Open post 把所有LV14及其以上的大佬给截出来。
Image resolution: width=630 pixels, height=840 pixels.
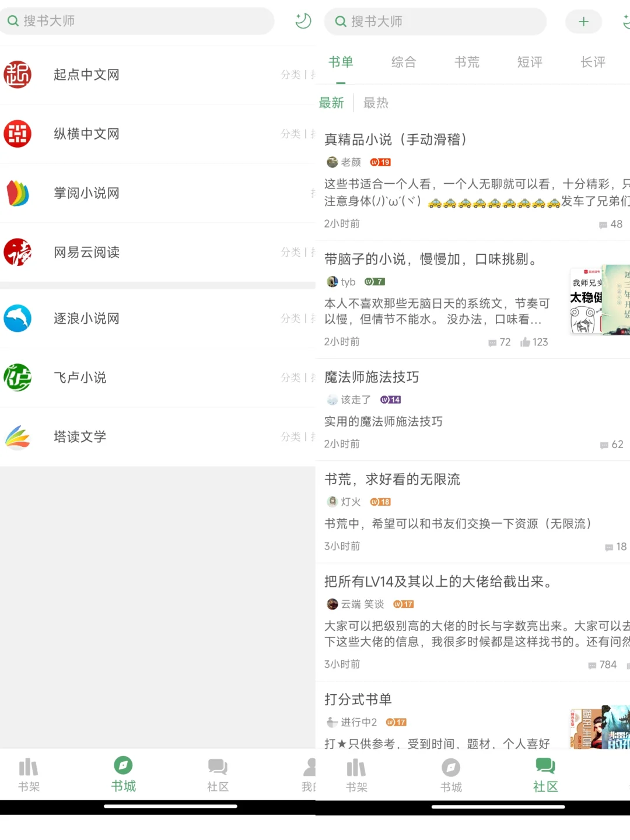point(440,582)
